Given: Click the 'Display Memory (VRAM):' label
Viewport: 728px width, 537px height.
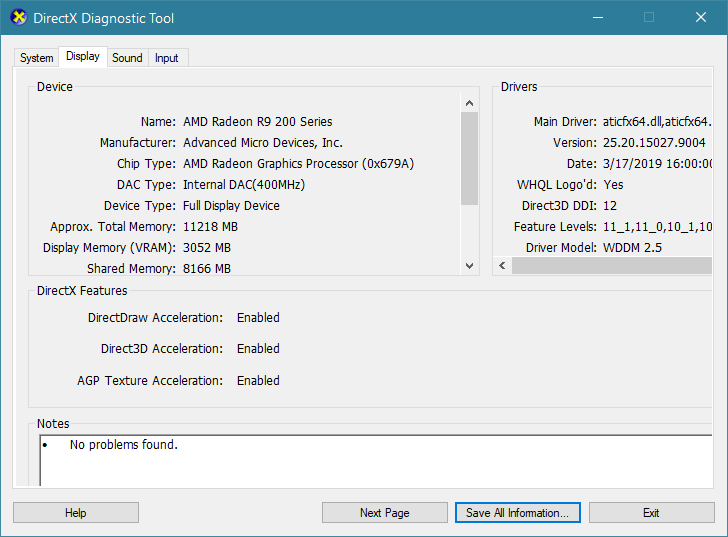Looking at the screenshot, I should click(x=110, y=248).
